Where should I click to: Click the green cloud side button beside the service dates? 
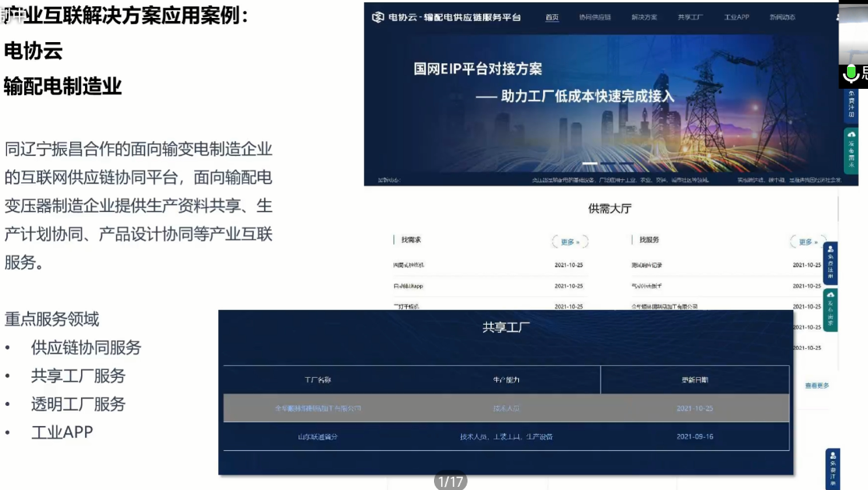click(831, 310)
